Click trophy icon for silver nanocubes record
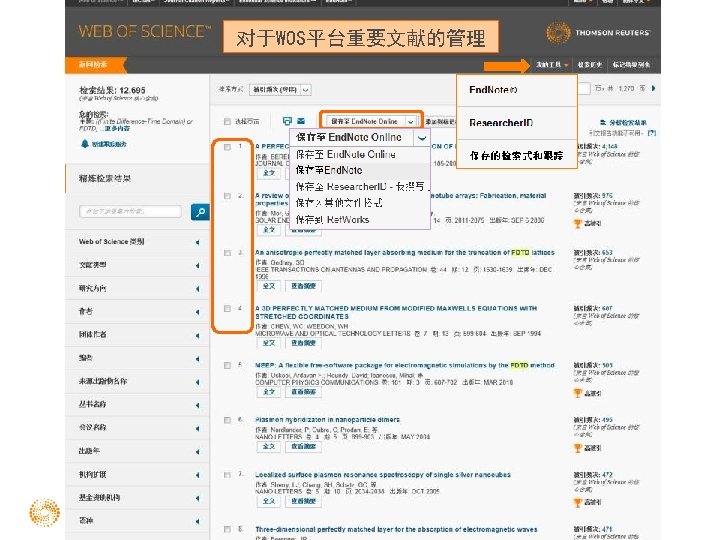Screen dimensions: 720x540 click(578, 502)
